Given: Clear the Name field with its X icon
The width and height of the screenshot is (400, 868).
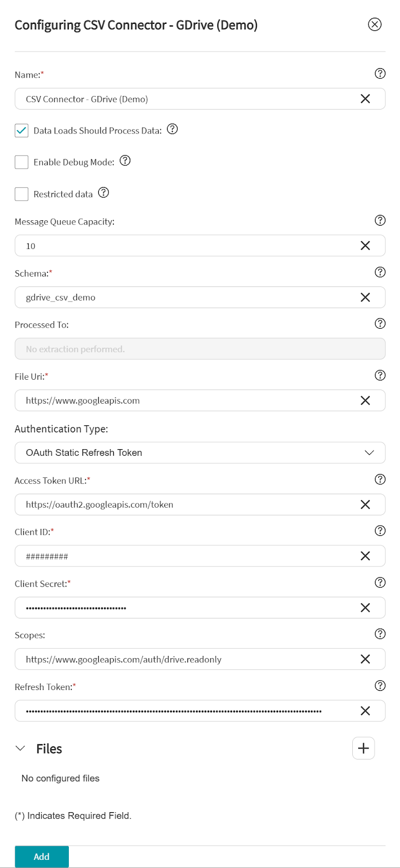Looking at the screenshot, I should tap(365, 99).
